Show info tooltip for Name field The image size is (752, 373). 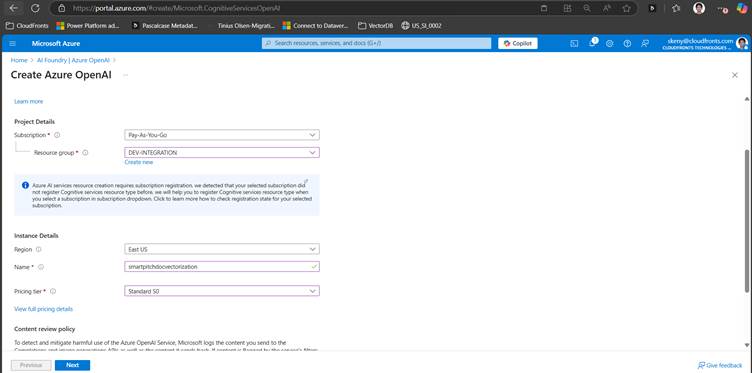(x=41, y=267)
